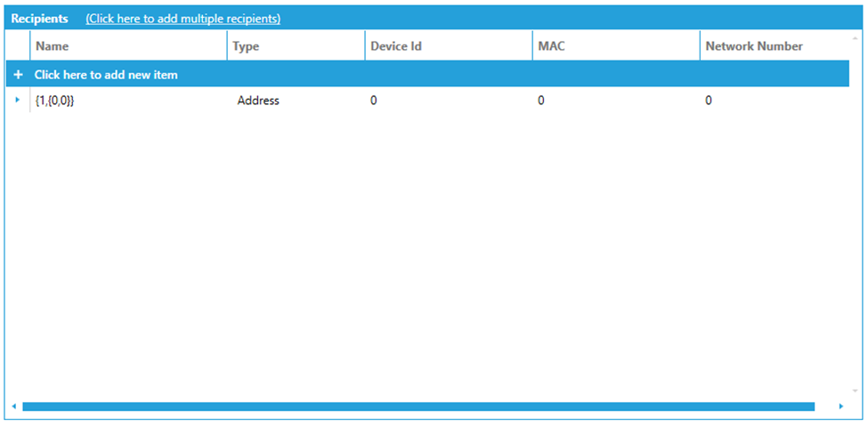Click the vertical scrollbar down arrow

856,391
